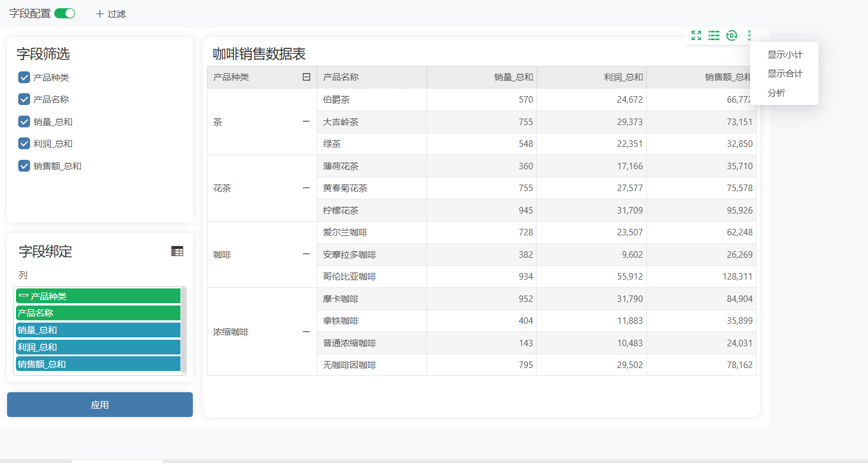Click the 应用 apply button
868x463 pixels.
[x=100, y=405]
